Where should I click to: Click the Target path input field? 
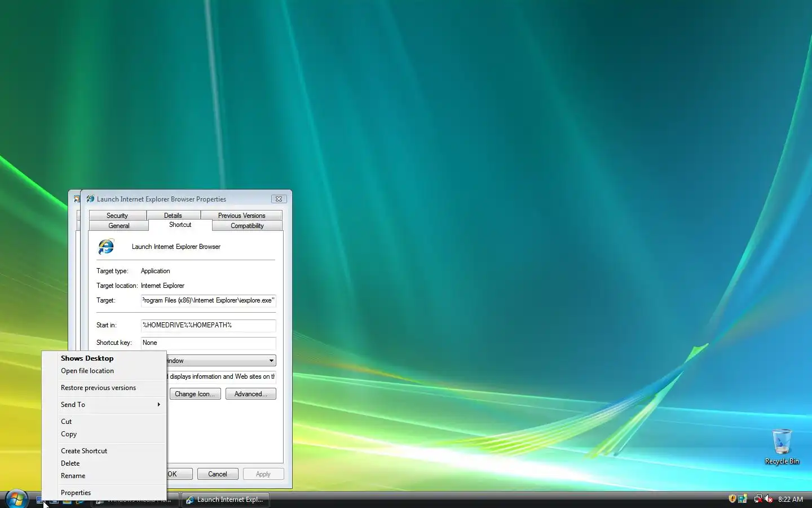(208, 300)
